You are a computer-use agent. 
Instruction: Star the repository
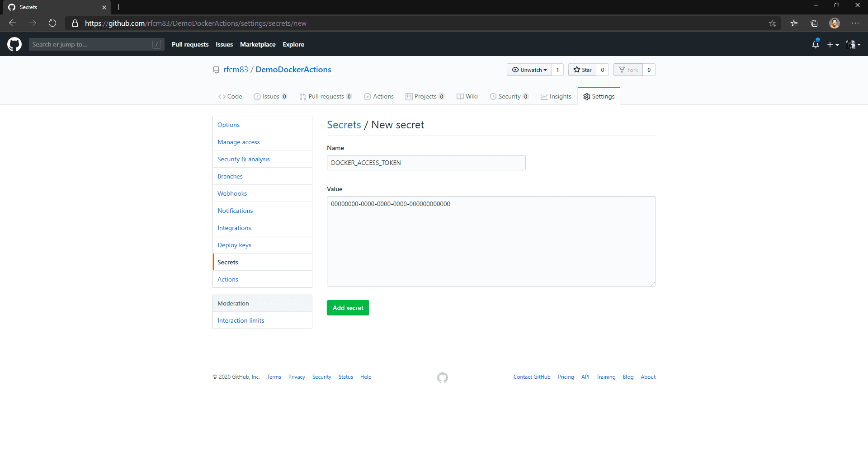(x=582, y=70)
